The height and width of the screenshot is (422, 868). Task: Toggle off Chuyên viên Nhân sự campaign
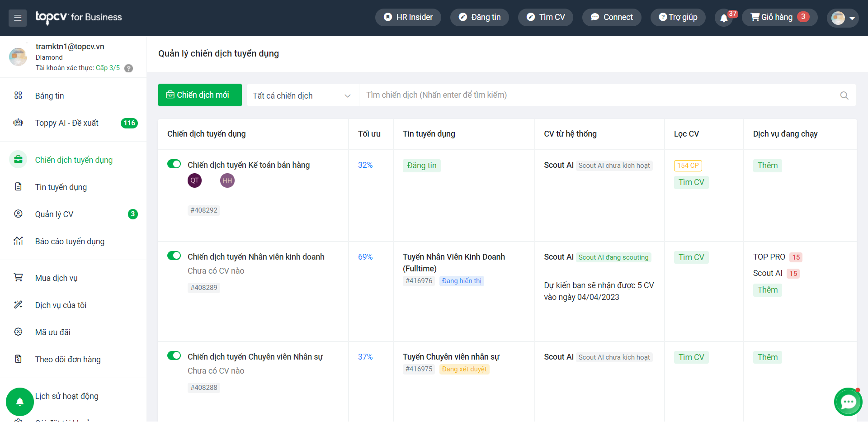coord(174,356)
